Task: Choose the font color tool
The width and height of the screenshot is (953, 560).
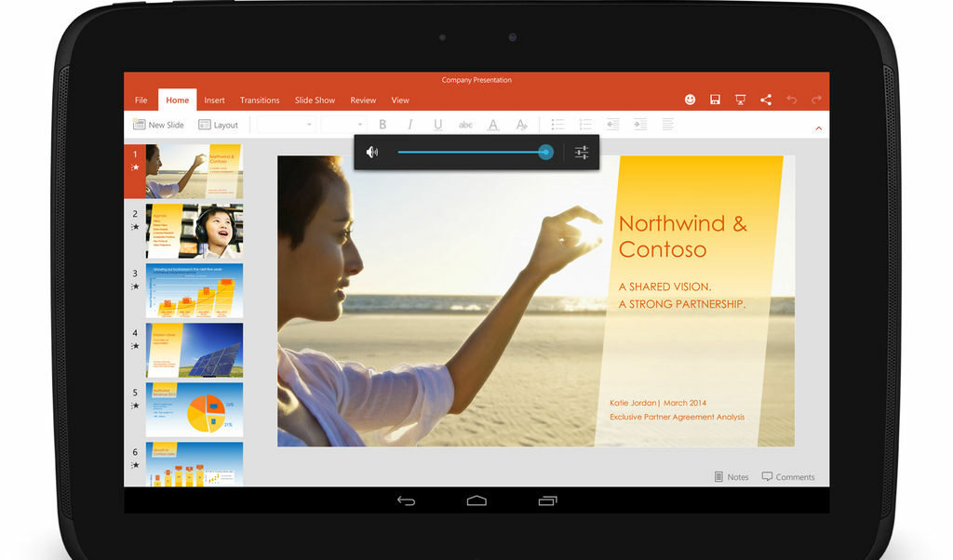Action: 493,125
